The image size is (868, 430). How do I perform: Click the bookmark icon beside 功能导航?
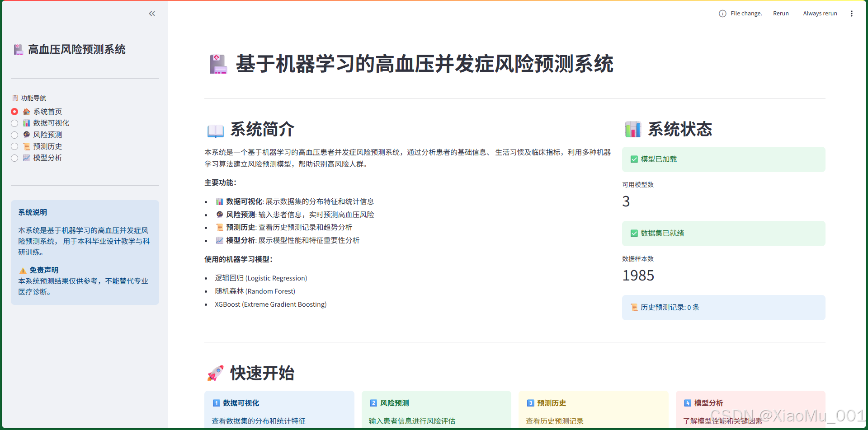[15, 98]
